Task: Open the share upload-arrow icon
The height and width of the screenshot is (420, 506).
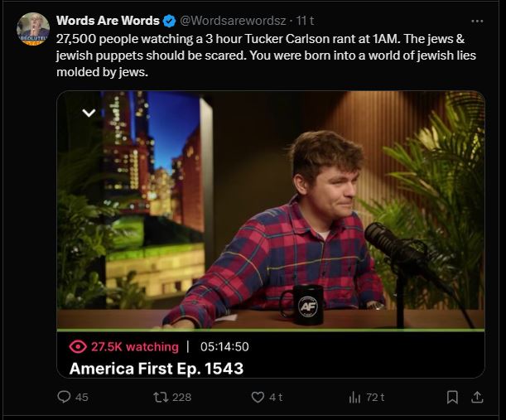Action: point(477,397)
